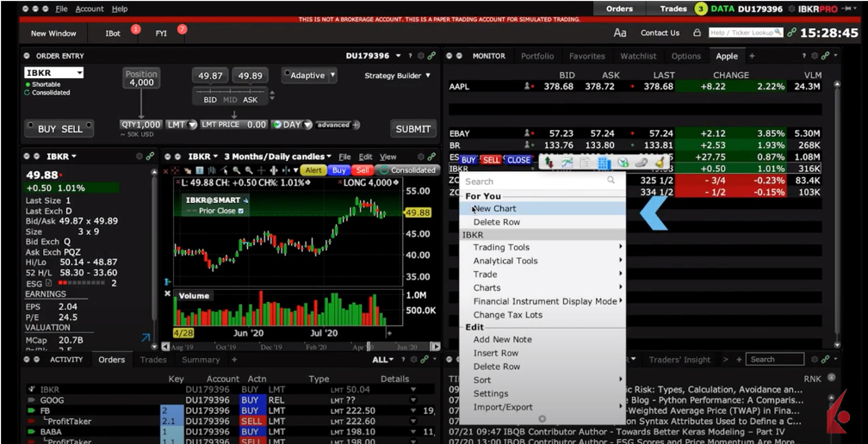Open Order Entry panel settings gear
The width and height of the screenshot is (868, 444).
pyautogui.click(x=421, y=56)
